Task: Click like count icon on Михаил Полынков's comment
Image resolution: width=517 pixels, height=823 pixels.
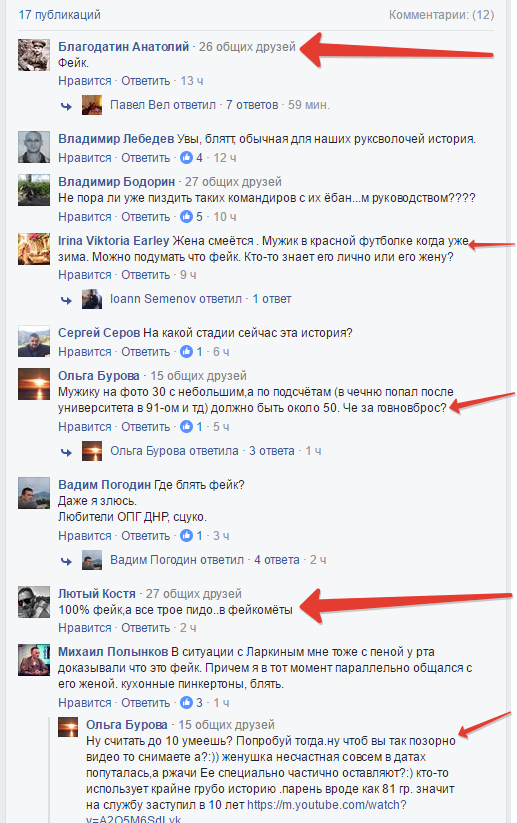Action: point(186,702)
